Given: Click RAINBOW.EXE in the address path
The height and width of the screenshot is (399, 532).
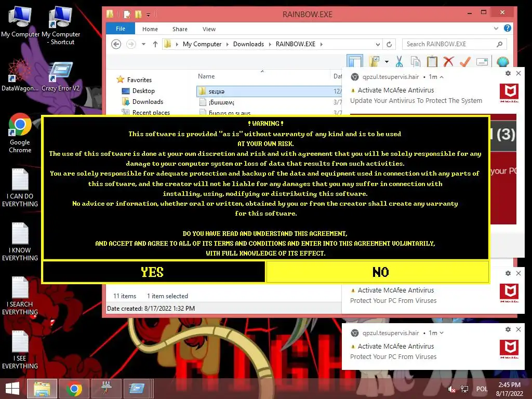Looking at the screenshot, I should click(x=296, y=44).
